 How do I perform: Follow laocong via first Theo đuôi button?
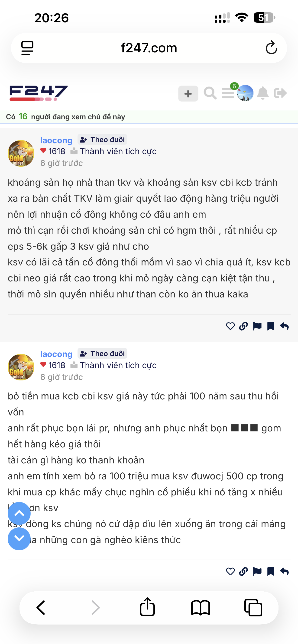point(102,140)
